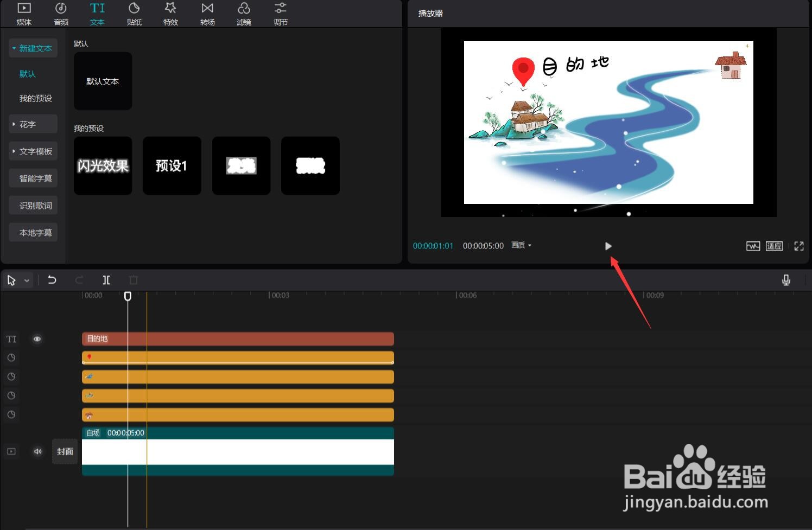
Task: Switch to the 音频 (Audio) tab
Action: 60,14
